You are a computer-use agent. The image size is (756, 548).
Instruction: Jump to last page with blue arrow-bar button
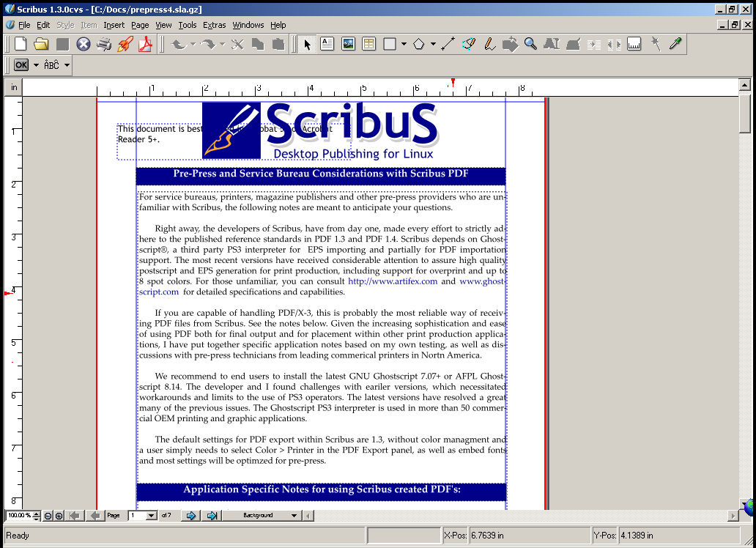212,516
